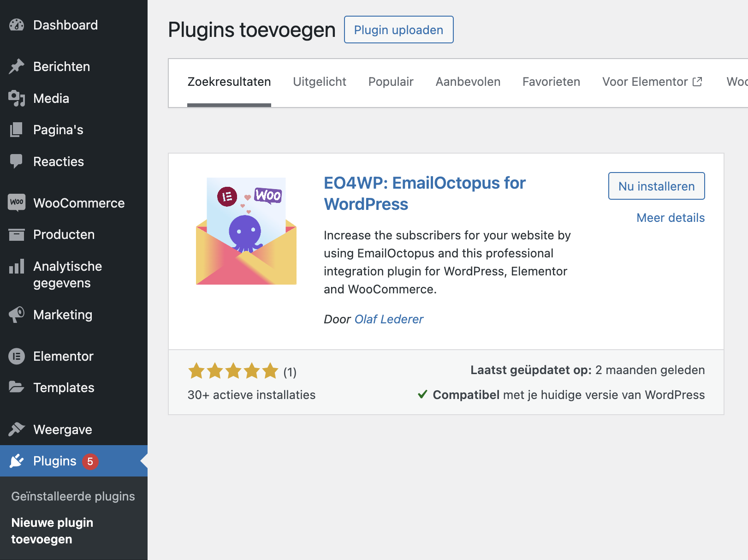
Task: Click Nu installeren for EO4WP
Action: click(657, 186)
